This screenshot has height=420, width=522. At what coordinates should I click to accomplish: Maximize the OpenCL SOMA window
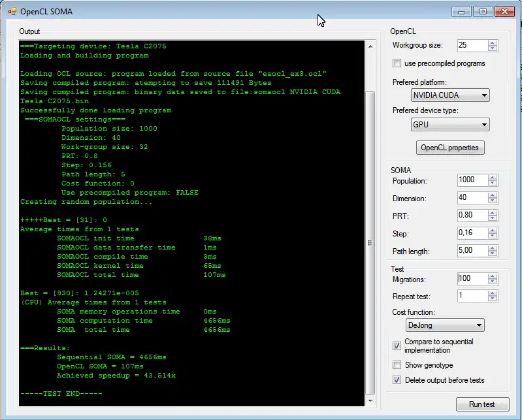483,11
